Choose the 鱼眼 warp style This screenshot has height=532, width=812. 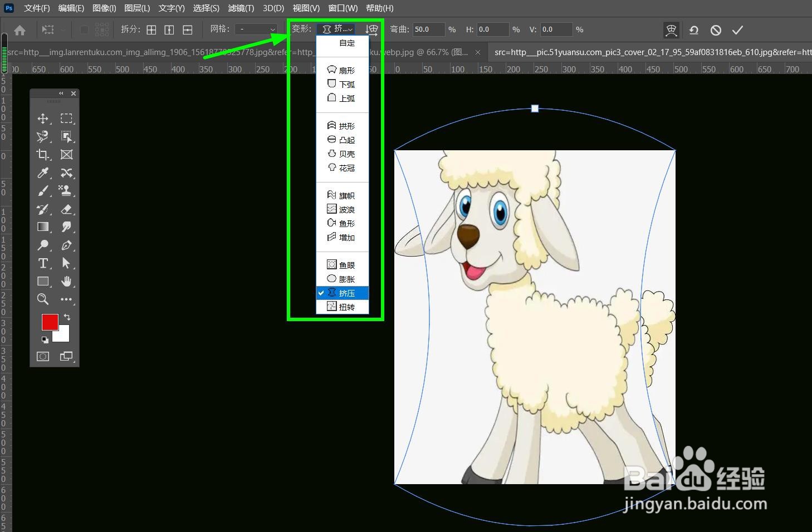[x=343, y=265]
